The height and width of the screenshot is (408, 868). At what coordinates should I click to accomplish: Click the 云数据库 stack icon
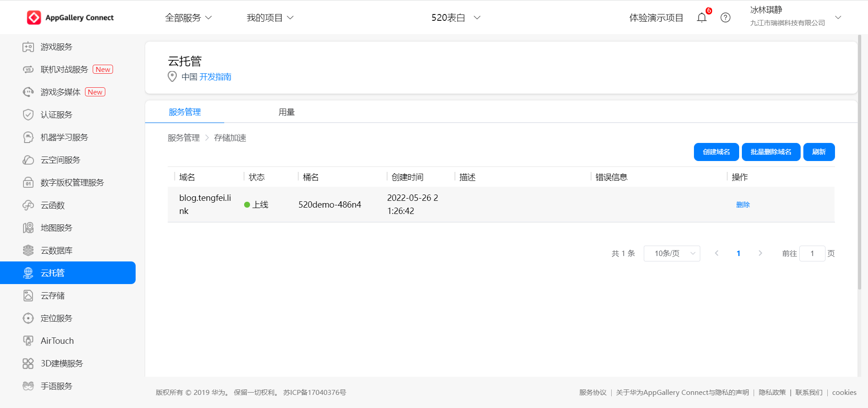tap(28, 251)
